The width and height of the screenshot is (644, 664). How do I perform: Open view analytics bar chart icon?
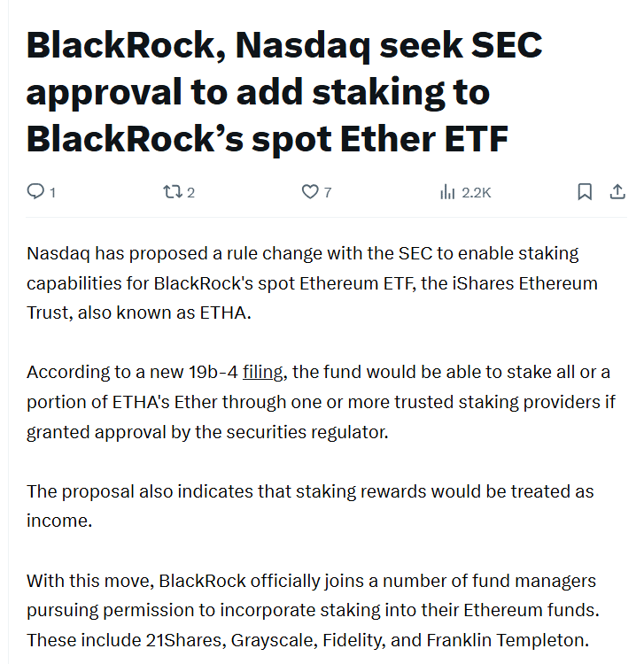pos(447,191)
